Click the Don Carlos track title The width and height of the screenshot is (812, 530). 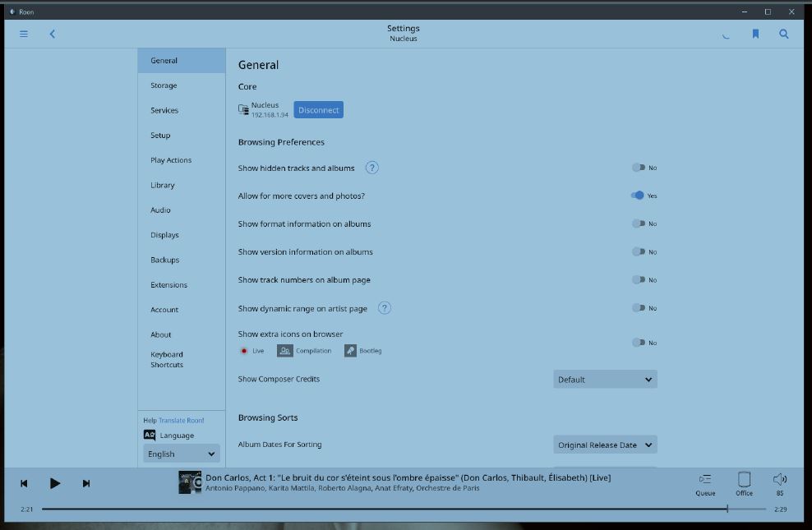tap(408, 477)
